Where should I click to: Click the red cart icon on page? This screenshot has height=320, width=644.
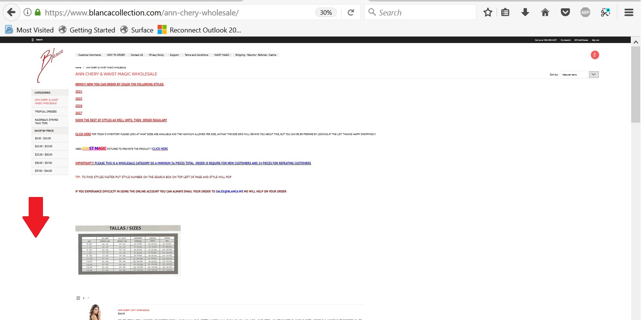[595, 55]
